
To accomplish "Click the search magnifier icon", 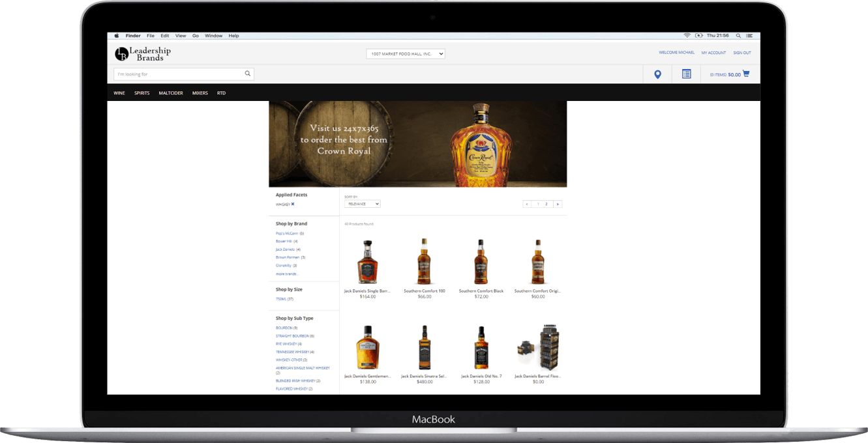I will 248,74.
